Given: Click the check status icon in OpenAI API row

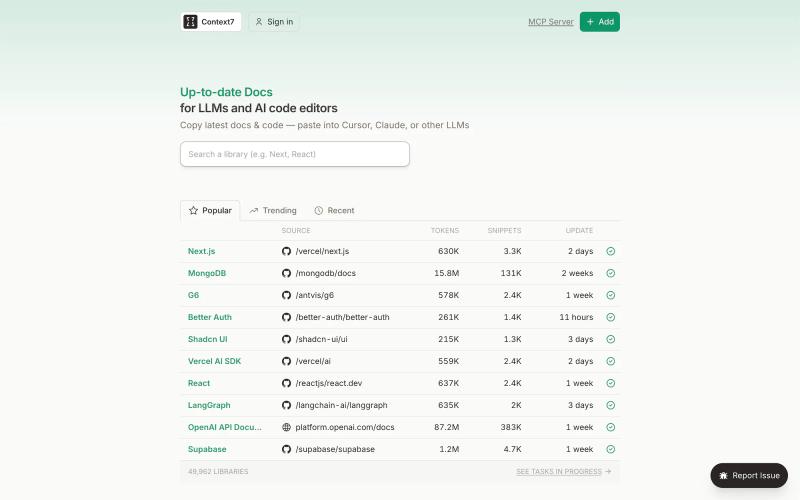Looking at the screenshot, I should tap(611, 427).
